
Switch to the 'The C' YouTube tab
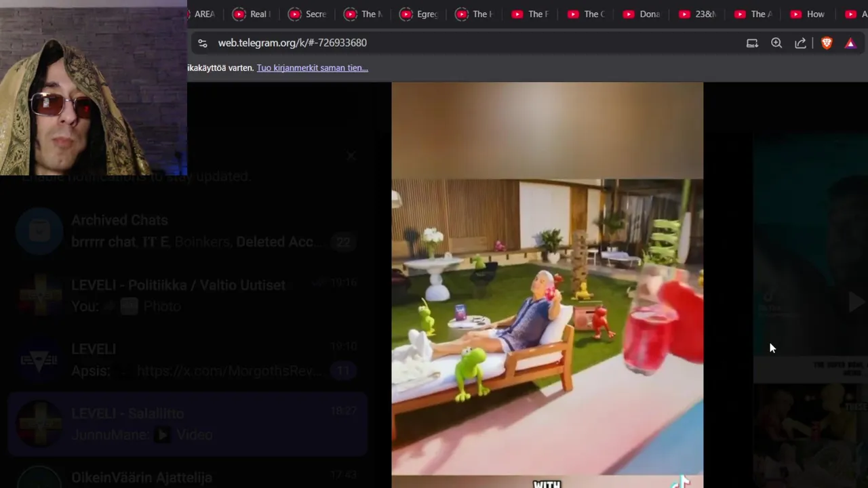pyautogui.click(x=585, y=14)
